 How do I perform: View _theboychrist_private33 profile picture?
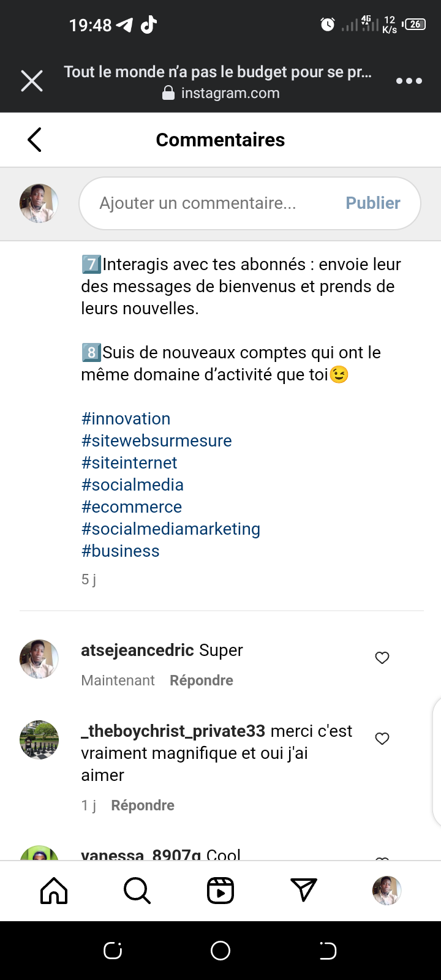(39, 740)
